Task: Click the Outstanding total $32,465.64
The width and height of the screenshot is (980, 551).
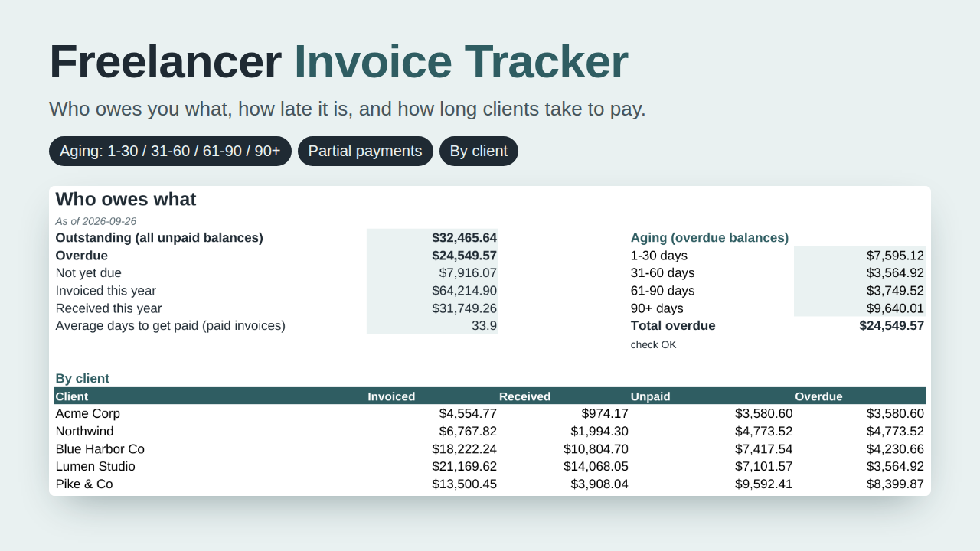Action: click(465, 238)
